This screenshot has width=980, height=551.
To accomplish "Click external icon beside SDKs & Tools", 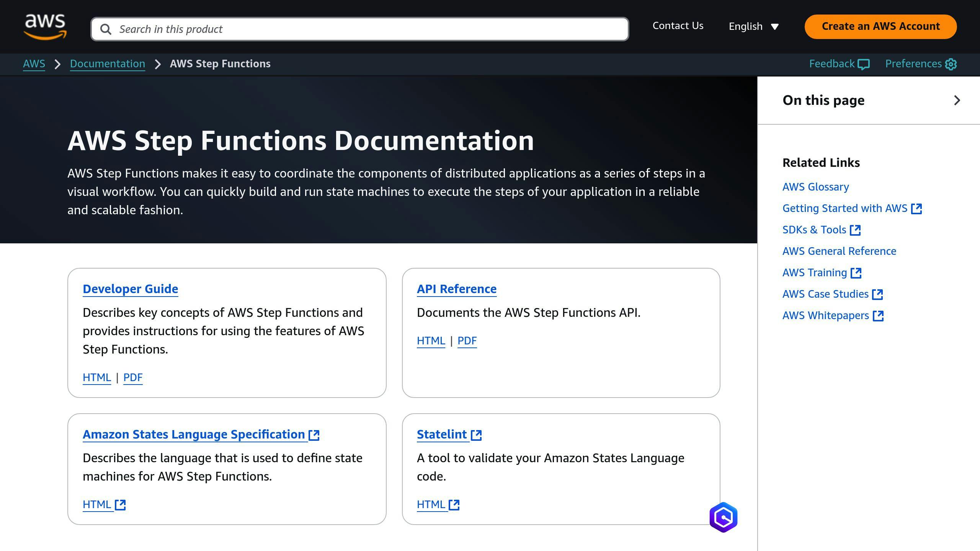I will coord(855,230).
